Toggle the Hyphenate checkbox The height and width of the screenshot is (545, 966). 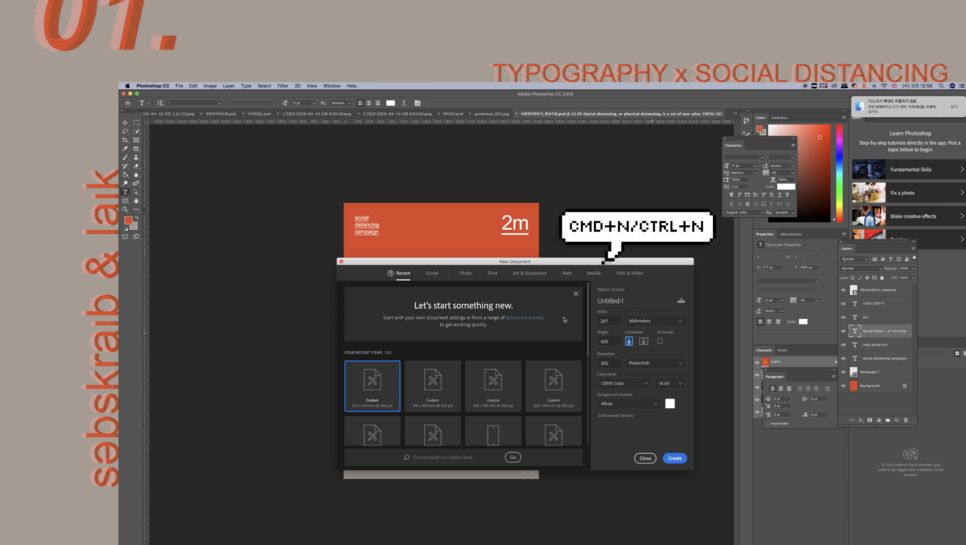(768, 424)
